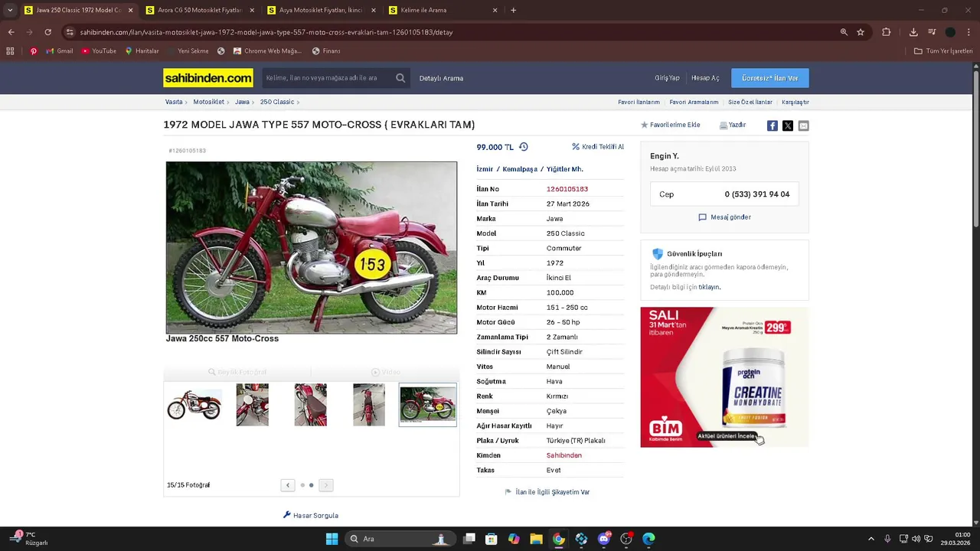This screenshot has width=980, height=551.
Task: Click Ücretsiz İlan Ver button
Action: [770, 78]
